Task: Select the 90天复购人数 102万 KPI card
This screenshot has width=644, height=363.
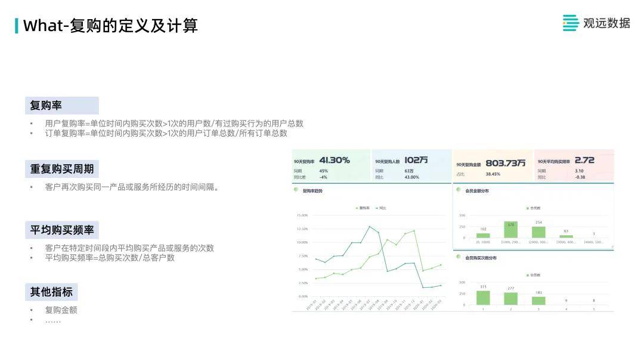Action: pos(411,165)
